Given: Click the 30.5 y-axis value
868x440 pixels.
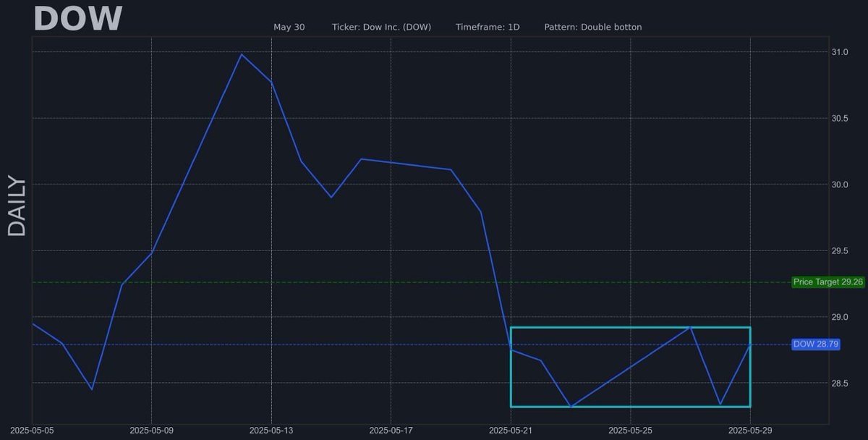Looking at the screenshot, I should click(x=840, y=118).
